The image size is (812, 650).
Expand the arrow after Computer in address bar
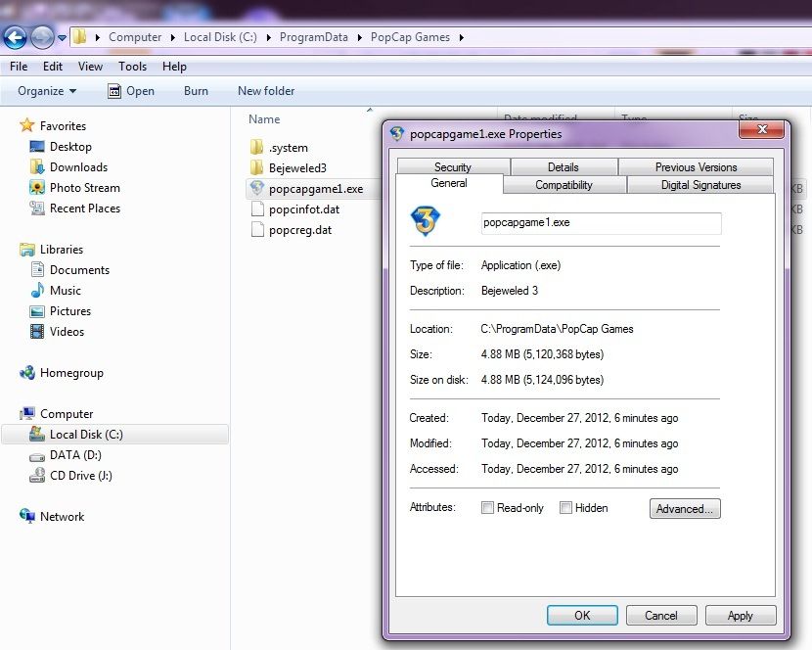(x=172, y=37)
